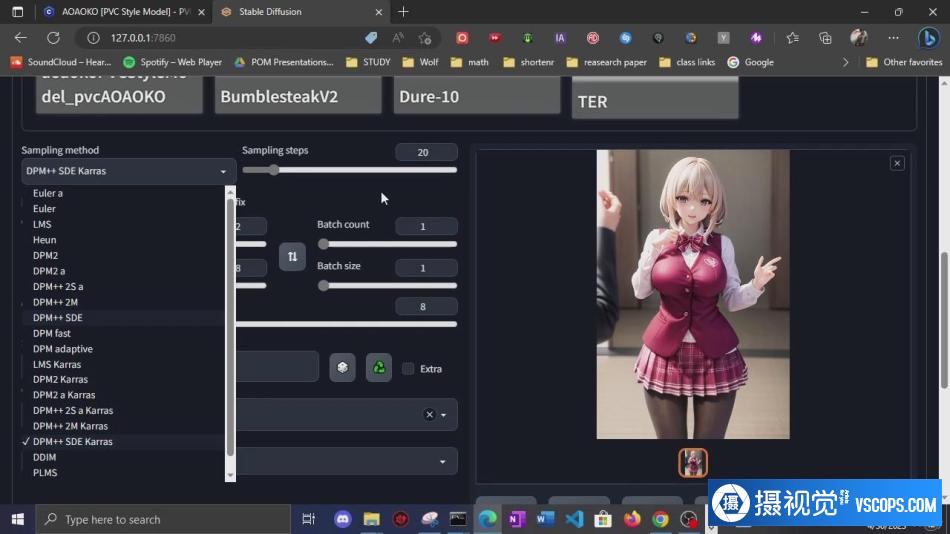The image size is (950, 534).
Task: Open Visual Studio Code from the taskbar
Action: point(574,519)
